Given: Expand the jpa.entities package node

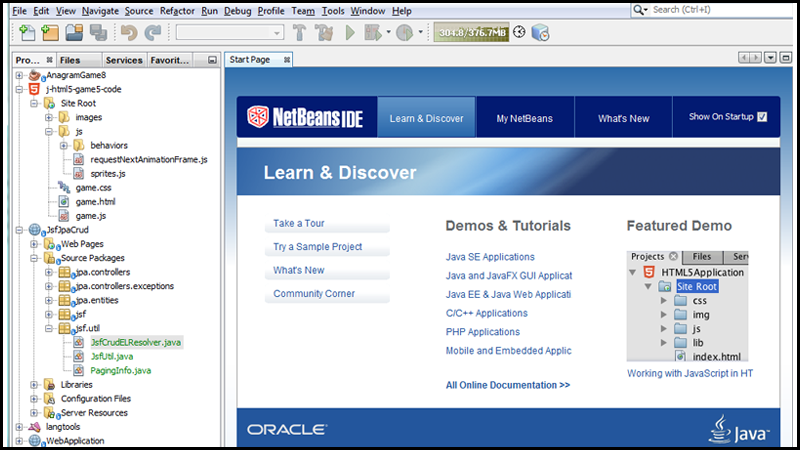Looking at the screenshot, I should coord(49,301).
